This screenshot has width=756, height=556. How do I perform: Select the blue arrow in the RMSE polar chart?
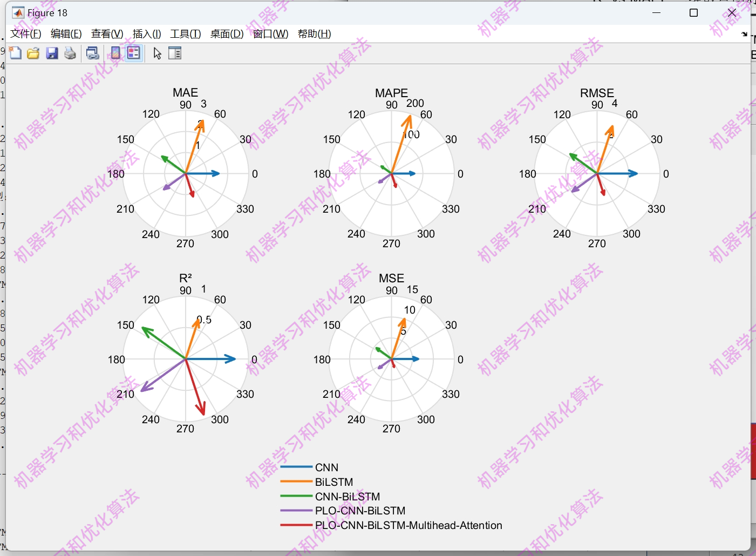[618, 173]
